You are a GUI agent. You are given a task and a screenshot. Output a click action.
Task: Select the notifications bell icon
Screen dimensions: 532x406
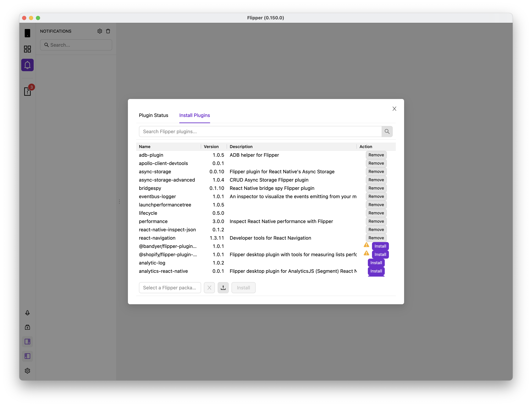click(27, 65)
